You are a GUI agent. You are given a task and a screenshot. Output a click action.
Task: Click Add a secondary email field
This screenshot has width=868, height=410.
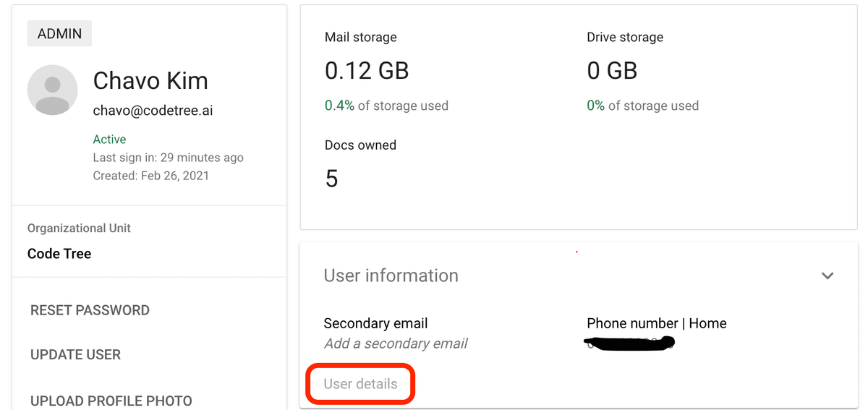pos(396,343)
